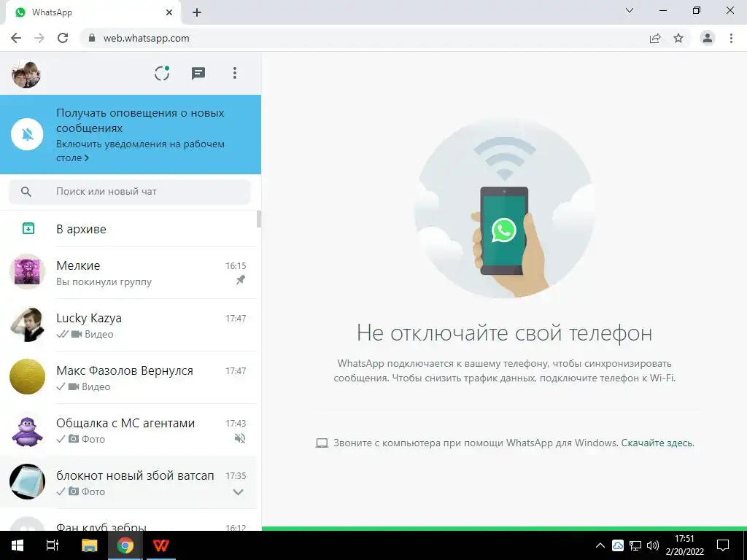Click the lock site-info icon
Image resolution: width=747 pixels, height=560 pixels.
(x=92, y=38)
